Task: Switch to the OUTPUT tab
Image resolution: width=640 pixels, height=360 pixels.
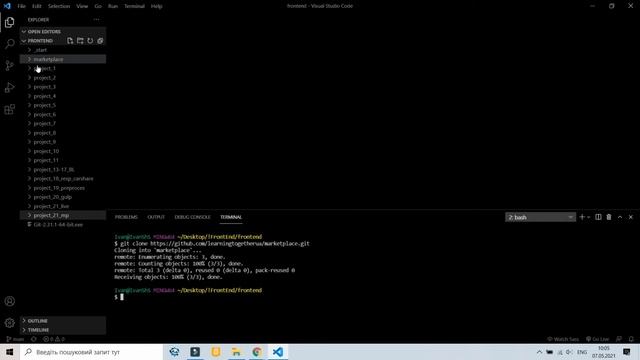Action: click(x=156, y=217)
